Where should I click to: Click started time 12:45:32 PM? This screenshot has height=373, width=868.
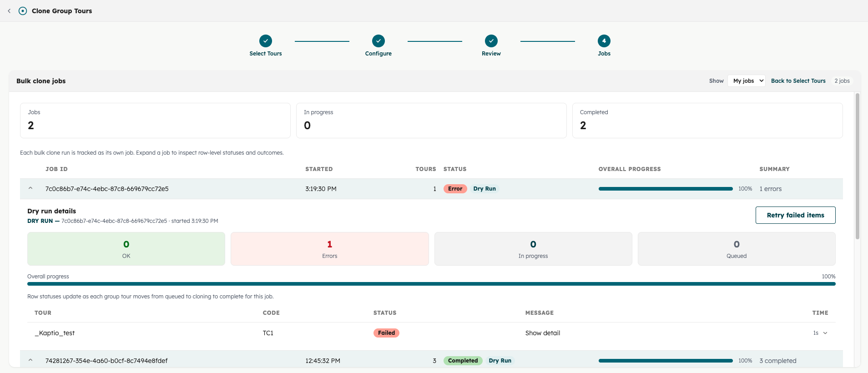(323, 361)
